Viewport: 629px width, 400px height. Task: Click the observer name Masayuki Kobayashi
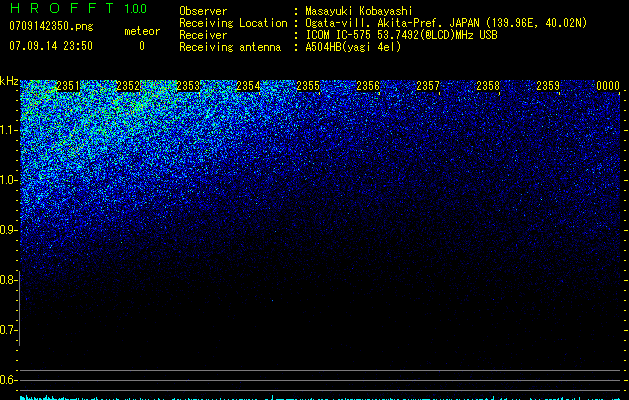click(359, 11)
